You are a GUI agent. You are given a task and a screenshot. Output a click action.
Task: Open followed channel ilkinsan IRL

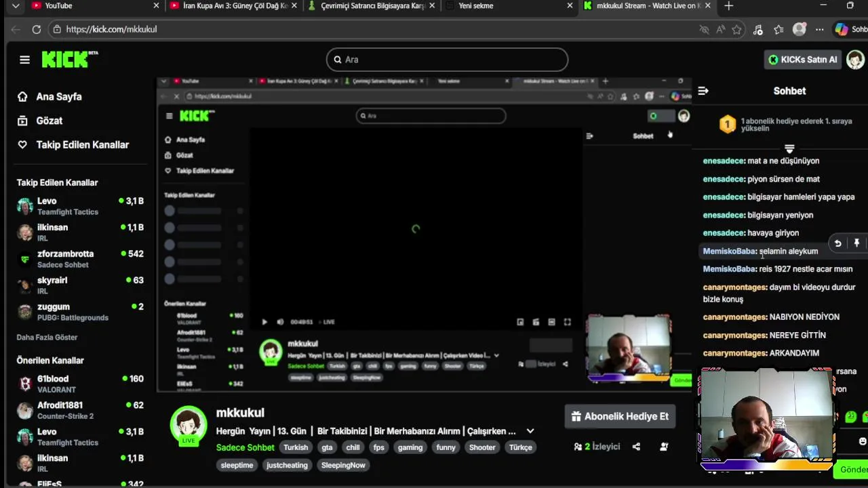80,232
